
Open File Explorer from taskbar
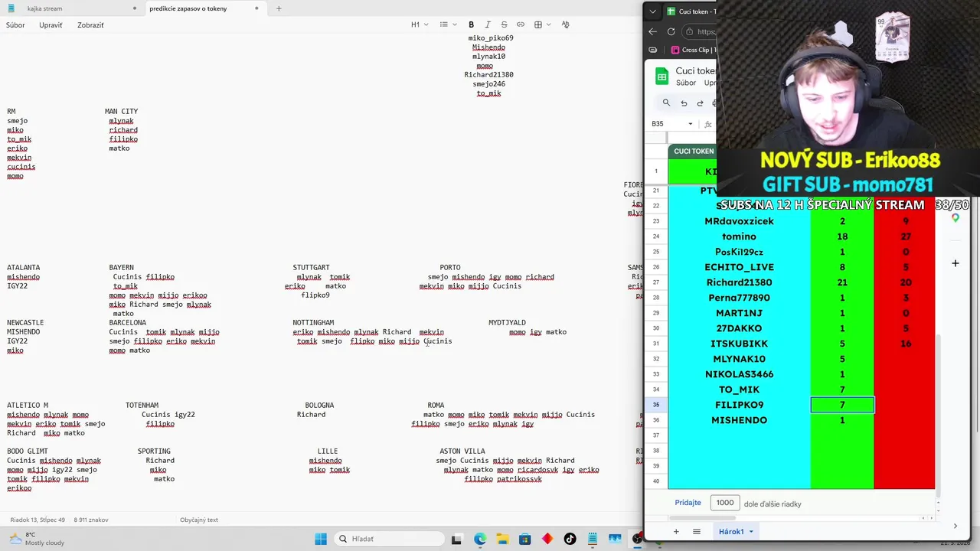pyautogui.click(x=502, y=539)
